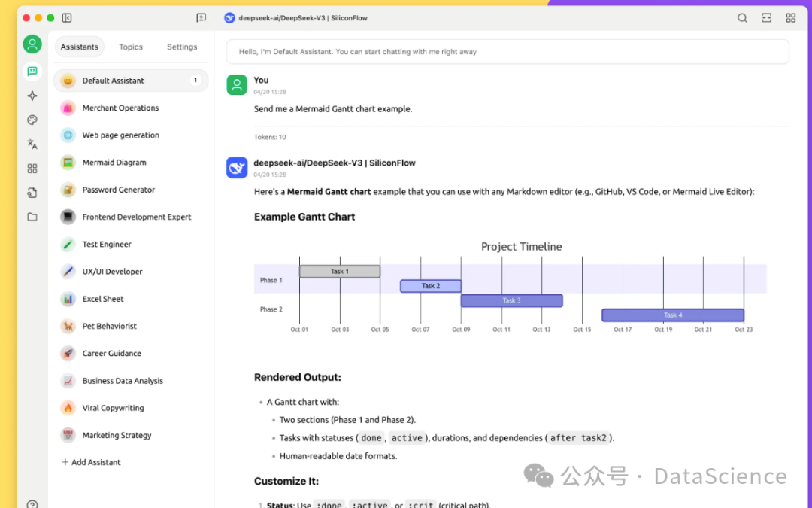
Task: Click the green user avatar in the sidebar
Action: pyautogui.click(x=32, y=44)
